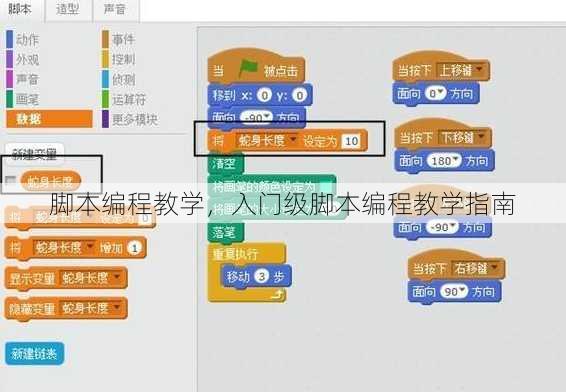Open the 上移键 key dropdown
The height and width of the screenshot is (392, 566).
pyautogui.click(x=479, y=69)
